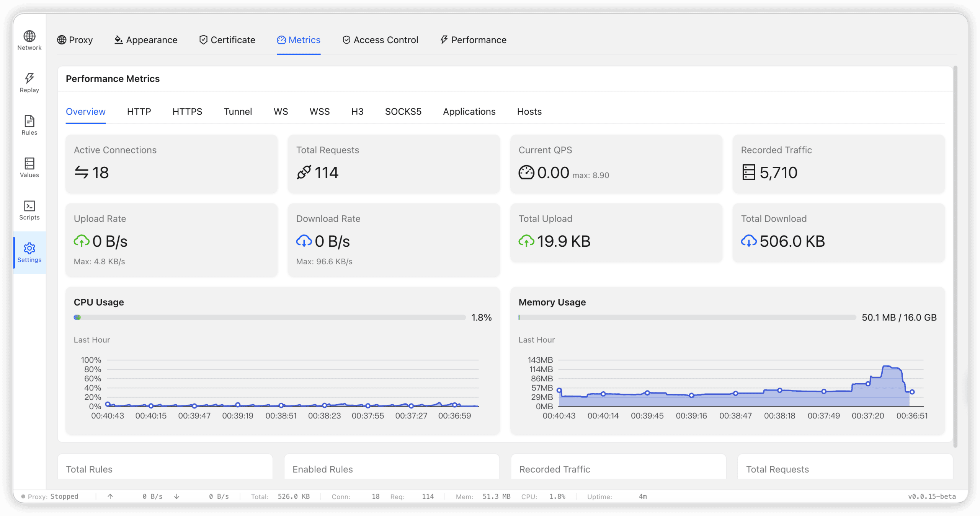The height and width of the screenshot is (516, 980).
Task: Open the Scripts sidebar section
Action: 29,210
